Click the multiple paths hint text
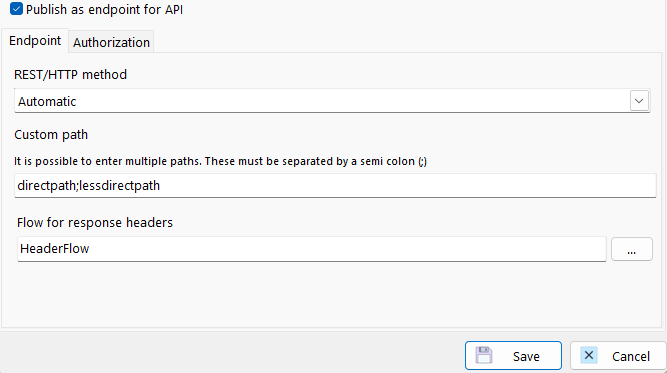Viewport: 667px width, 373px height. coord(220,161)
